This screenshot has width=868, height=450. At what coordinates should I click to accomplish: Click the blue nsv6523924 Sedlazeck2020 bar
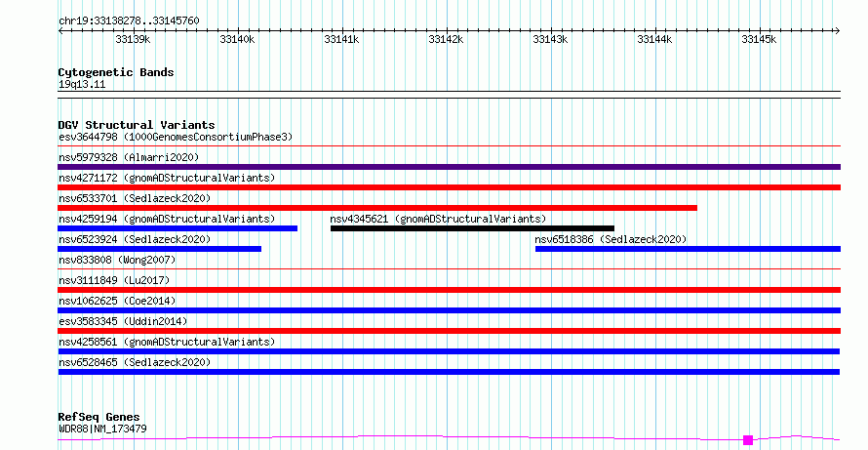coord(159,249)
